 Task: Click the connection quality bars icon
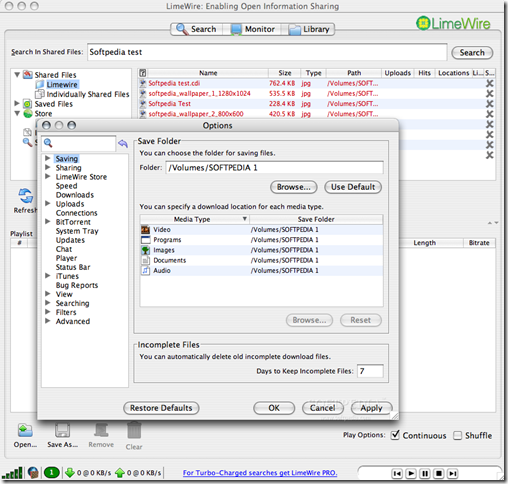click(x=12, y=473)
